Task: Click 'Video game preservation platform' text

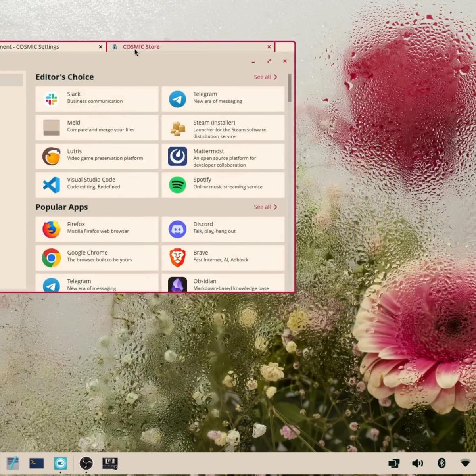Action: (105, 158)
